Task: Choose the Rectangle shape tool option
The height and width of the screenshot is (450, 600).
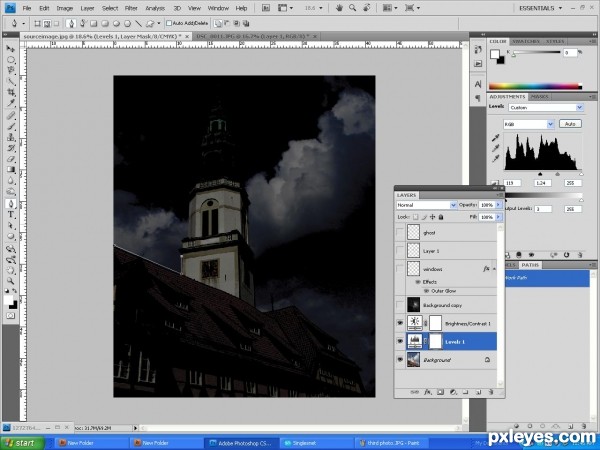Action: (x=93, y=24)
